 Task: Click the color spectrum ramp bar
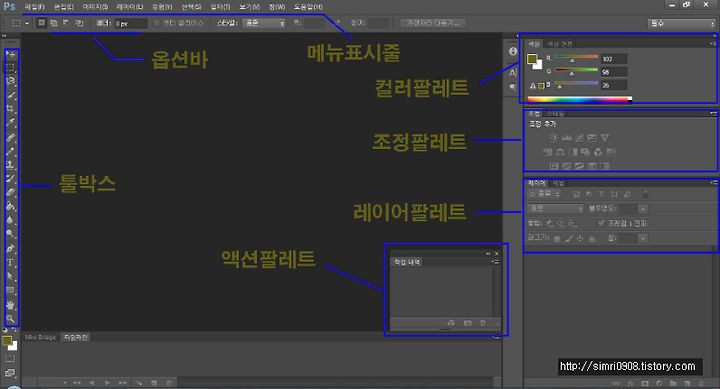point(580,99)
